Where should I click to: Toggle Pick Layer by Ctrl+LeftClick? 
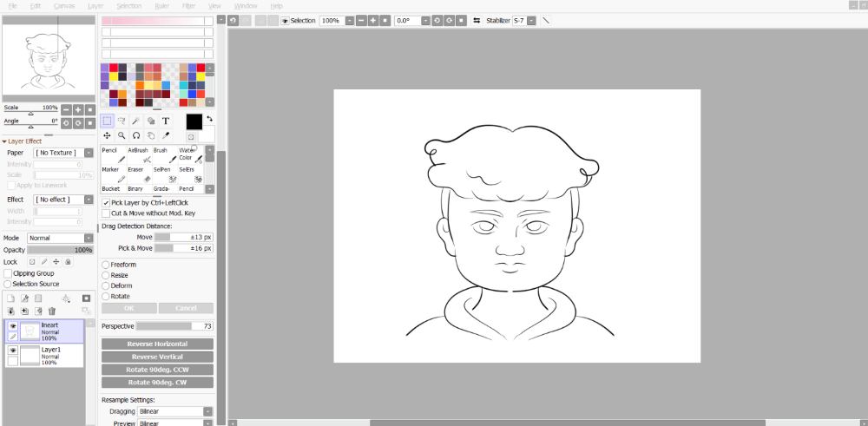click(x=106, y=203)
